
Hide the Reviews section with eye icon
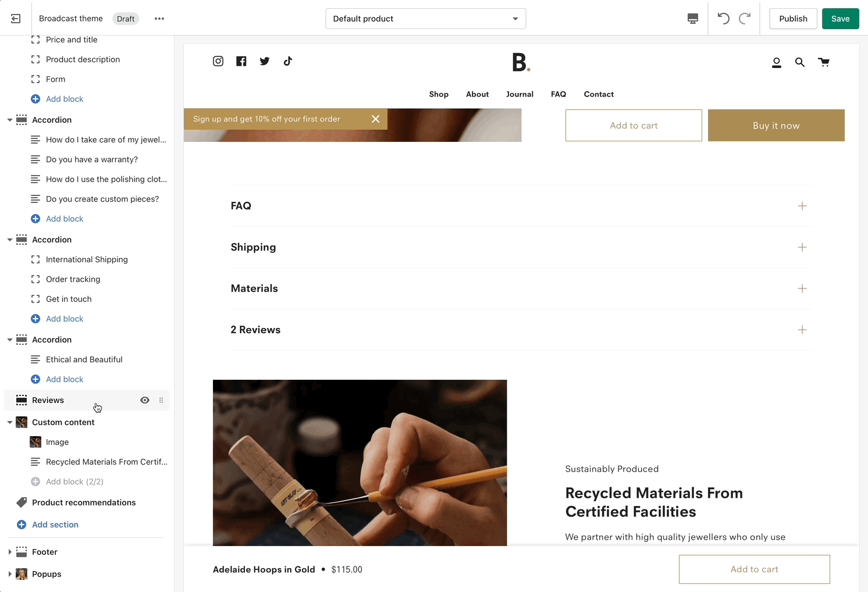click(145, 400)
